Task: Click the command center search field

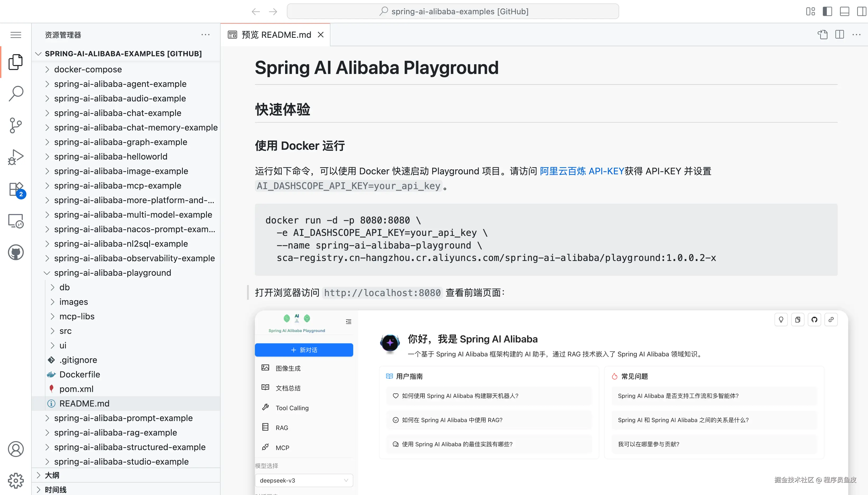Action: (x=452, y=12)
